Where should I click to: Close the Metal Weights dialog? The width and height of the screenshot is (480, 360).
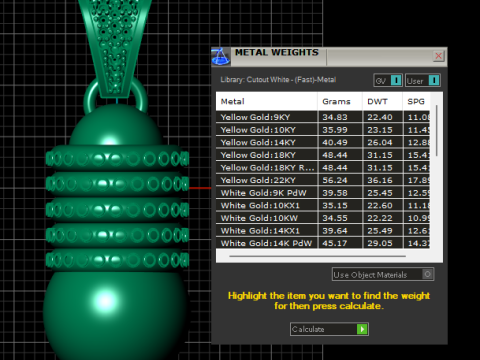[x=439, y=56]
